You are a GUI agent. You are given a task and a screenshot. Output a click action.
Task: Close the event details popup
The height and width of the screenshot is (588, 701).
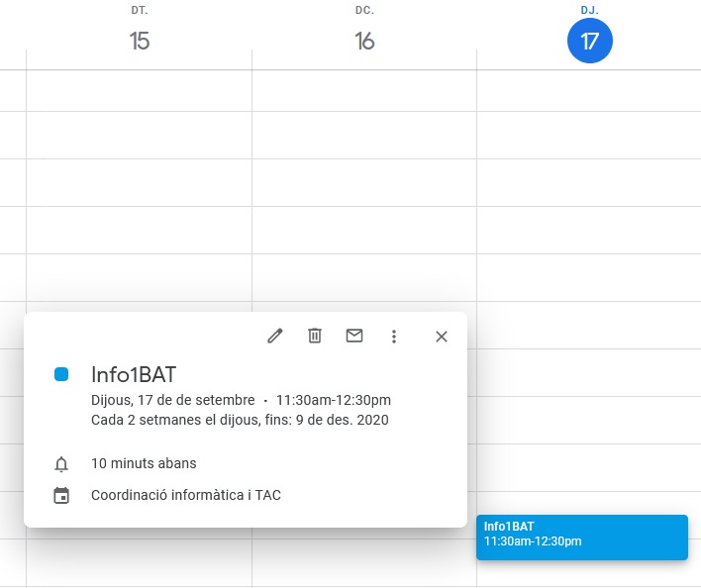click(x=442, y=337)
